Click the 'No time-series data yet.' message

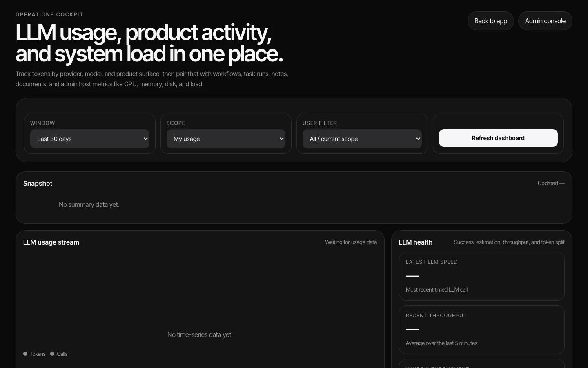pos(200,334)
